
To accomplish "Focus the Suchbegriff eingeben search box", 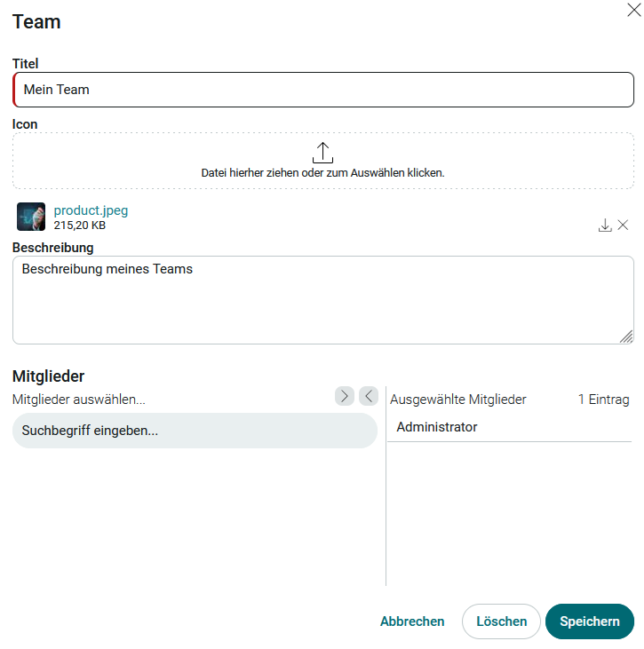I will [x=195, y=431].
